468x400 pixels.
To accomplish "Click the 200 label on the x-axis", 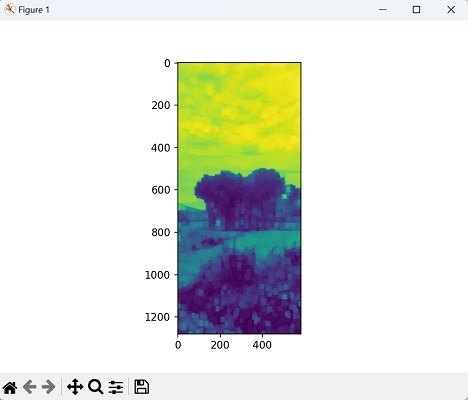I will (220, 345).
